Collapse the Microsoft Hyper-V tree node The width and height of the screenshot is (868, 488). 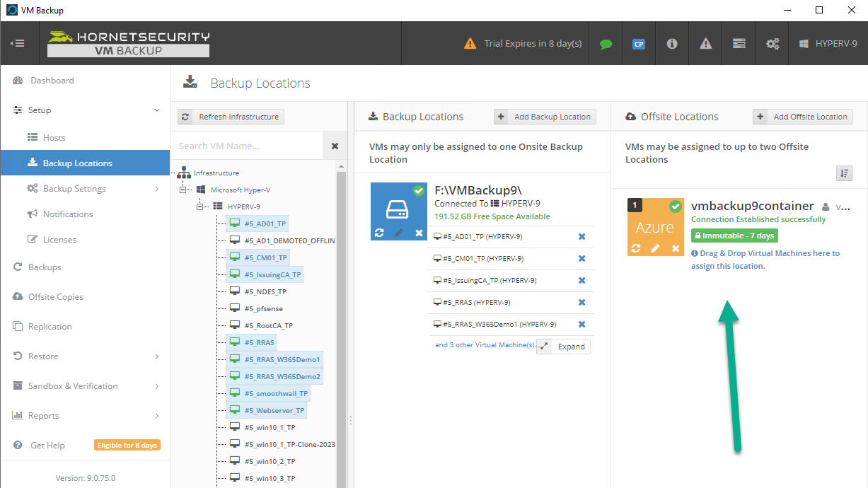183,190
